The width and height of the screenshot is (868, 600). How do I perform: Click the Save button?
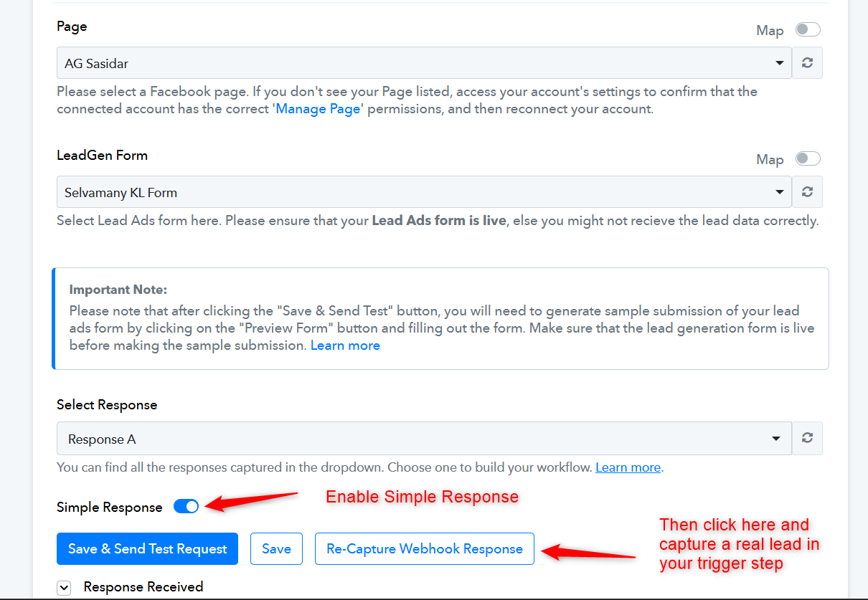(276, 548)
